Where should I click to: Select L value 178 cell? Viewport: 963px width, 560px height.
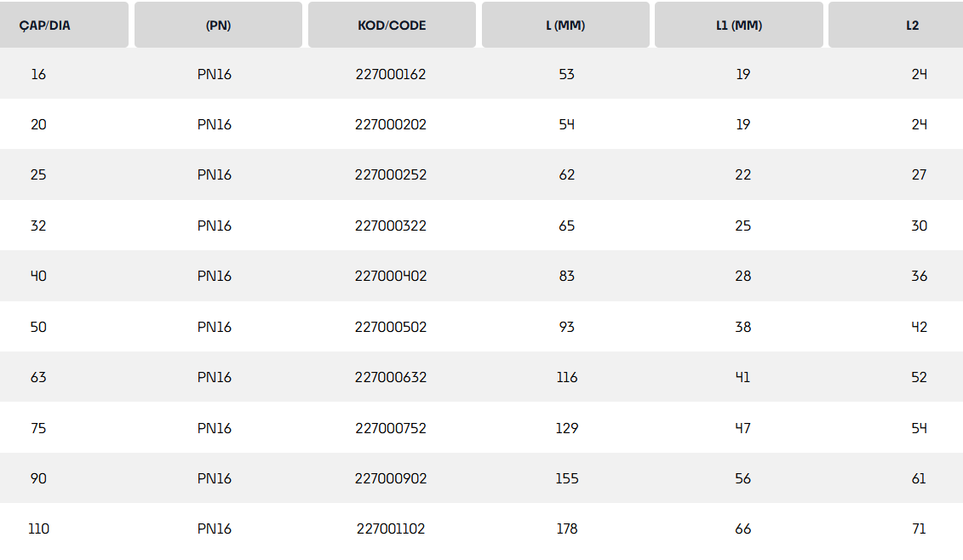(x=567, y=529)
